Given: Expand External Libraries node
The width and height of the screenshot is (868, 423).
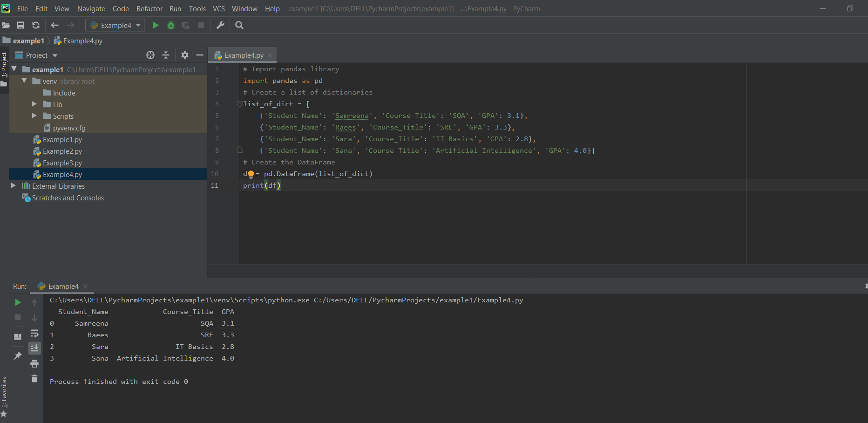Looking at the screenshot, I should point(14,185).
